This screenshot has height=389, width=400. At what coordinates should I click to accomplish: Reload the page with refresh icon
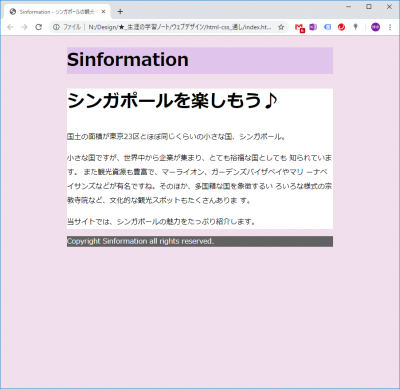click(39, 27)
